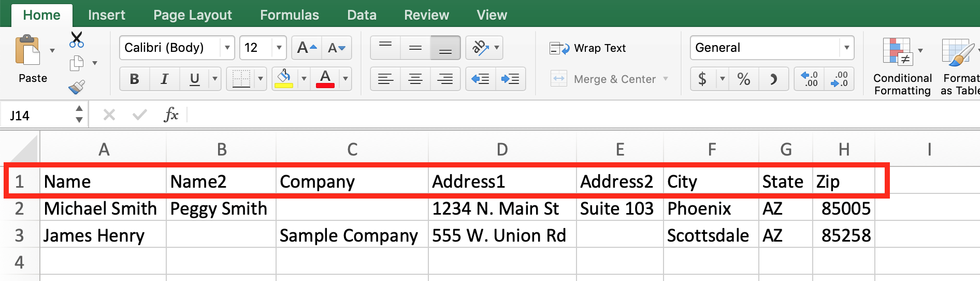The width and height of the screenshot is (980, 281).
Task: Click the Cut scissors icon
Action: (x=77, y=40)
